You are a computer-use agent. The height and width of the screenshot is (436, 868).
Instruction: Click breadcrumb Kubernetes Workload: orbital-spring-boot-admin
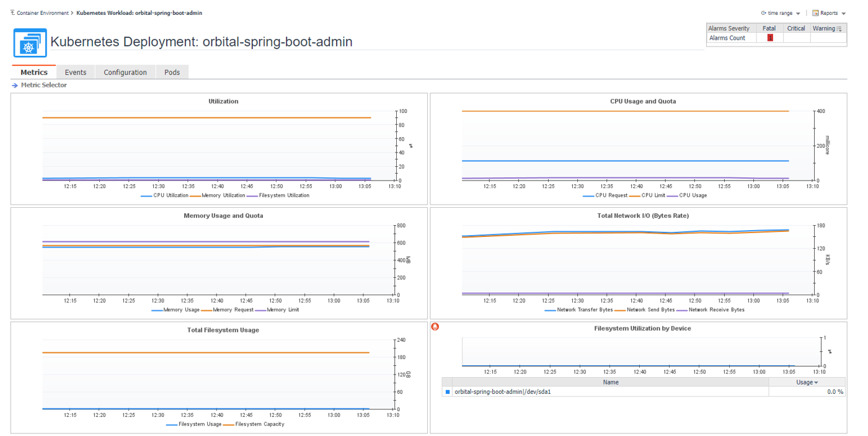click(x=139, y=13)
